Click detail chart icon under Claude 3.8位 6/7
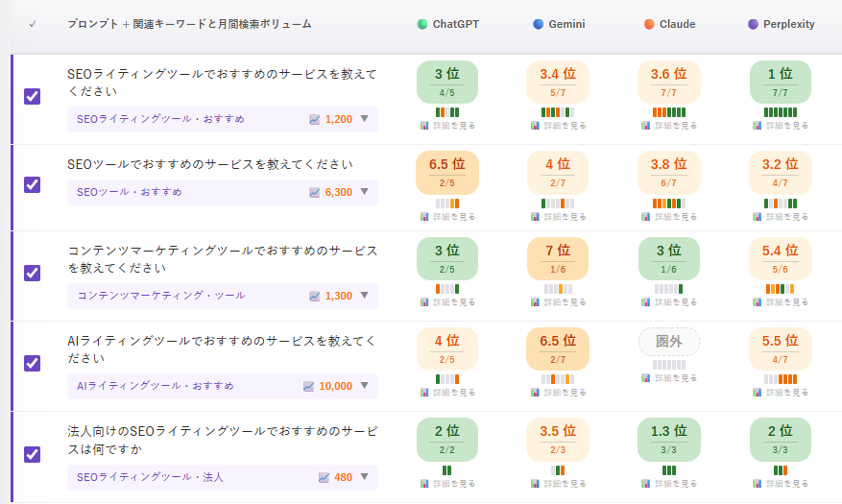 pos(645,217)
